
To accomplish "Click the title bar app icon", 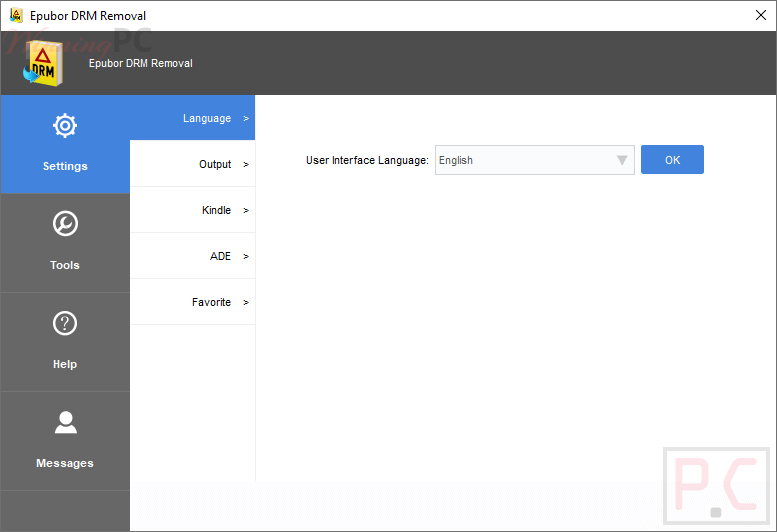I will 16,15.
